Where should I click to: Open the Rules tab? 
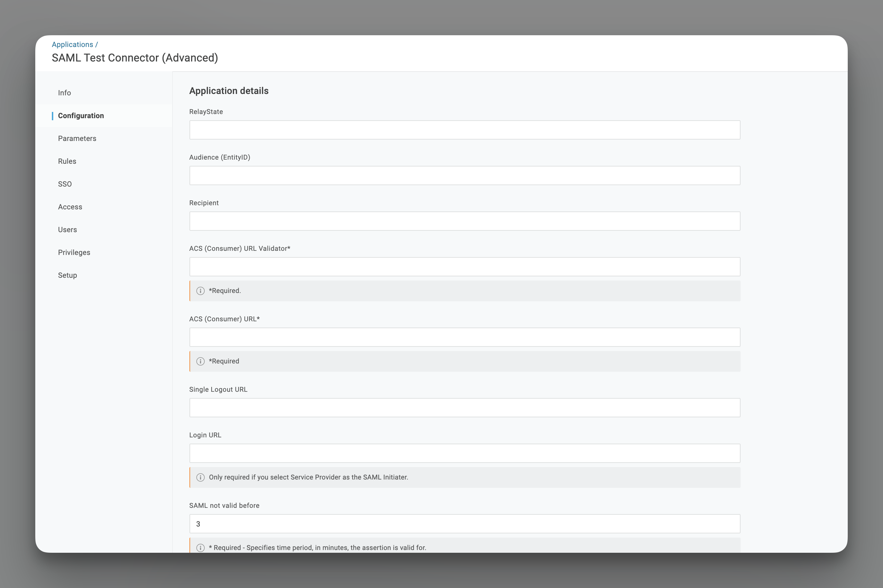67,161
